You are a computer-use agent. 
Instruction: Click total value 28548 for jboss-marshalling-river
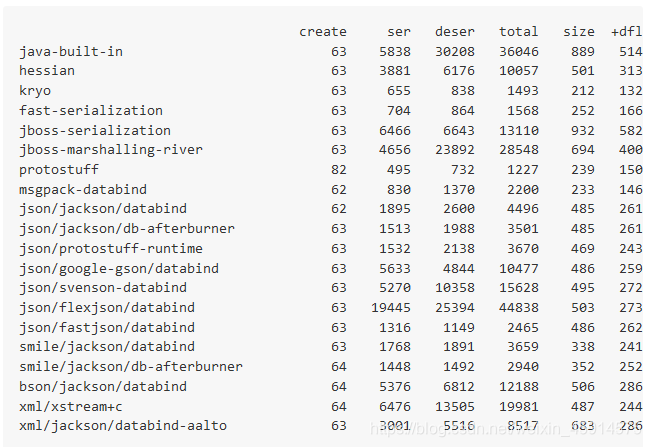click(x=519, y=150)
